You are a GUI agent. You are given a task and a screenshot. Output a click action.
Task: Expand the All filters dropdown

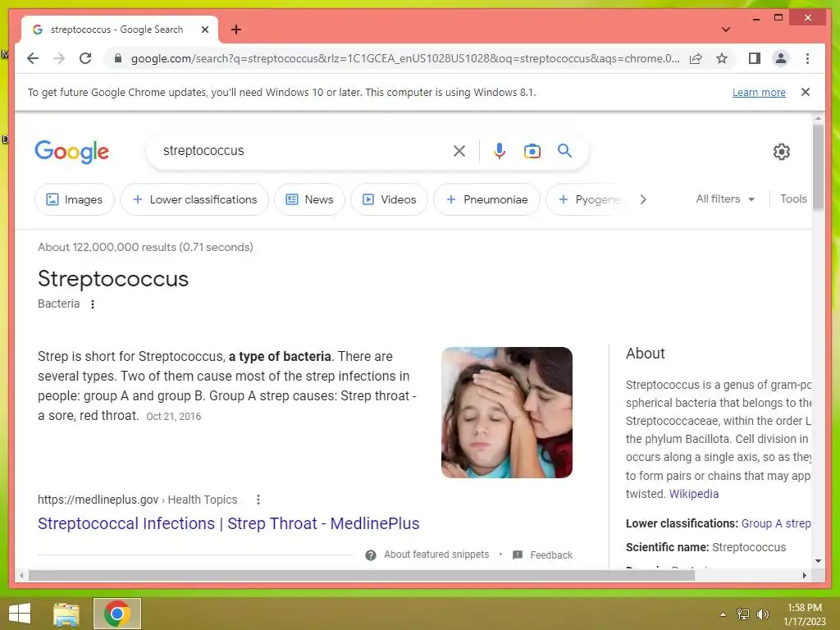pos(725,199)
